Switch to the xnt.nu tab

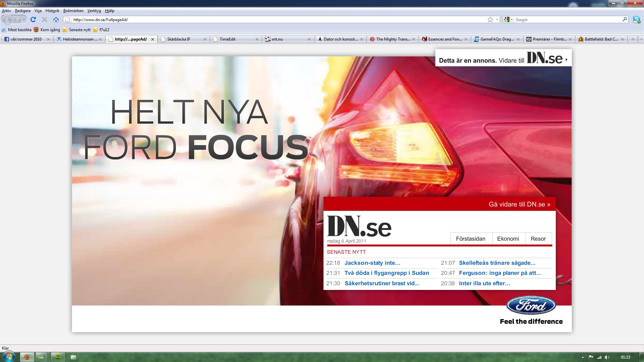click(288, 39)
